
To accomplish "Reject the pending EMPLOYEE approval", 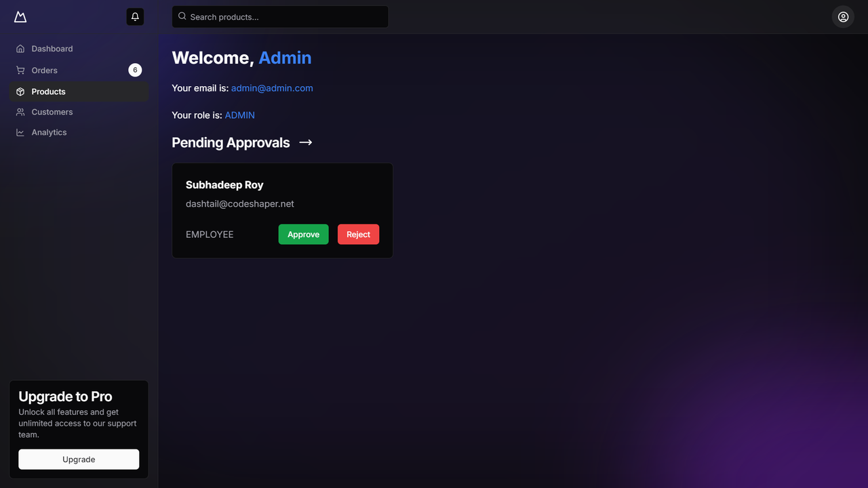I will [x=358, y=234].
